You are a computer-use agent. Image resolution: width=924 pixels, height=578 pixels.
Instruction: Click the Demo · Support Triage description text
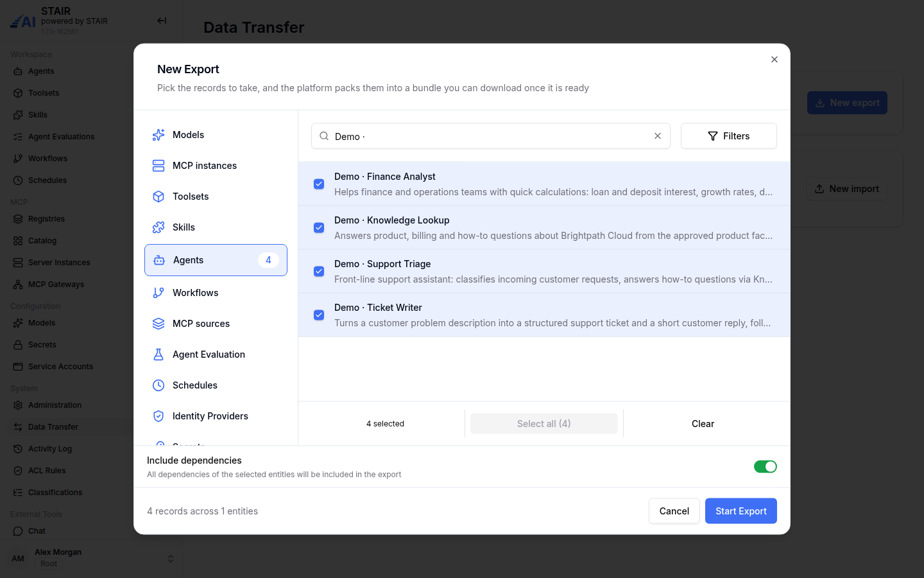pos(553,279)
